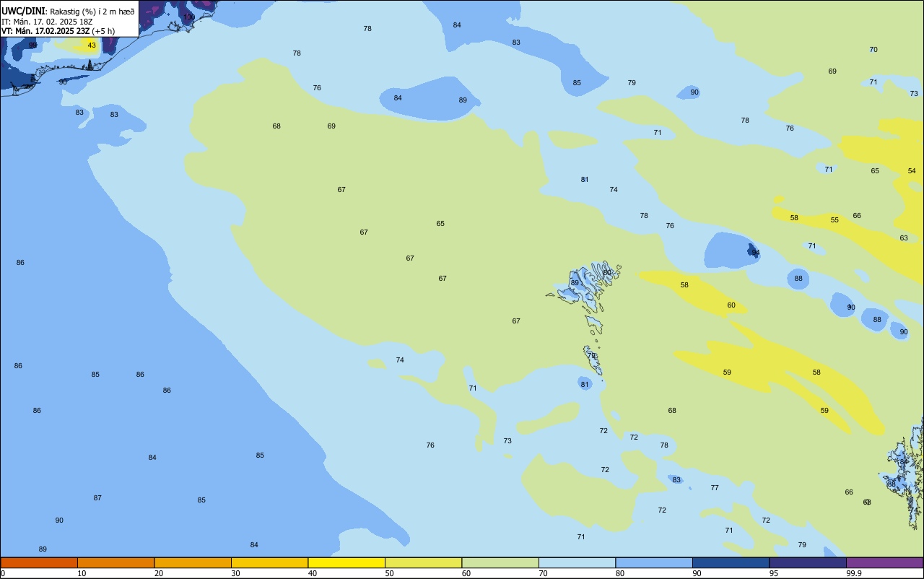The height and width of the screenshot is (579, 924).
Task: Click the '77' humidity value
Action: coord(715,488)
